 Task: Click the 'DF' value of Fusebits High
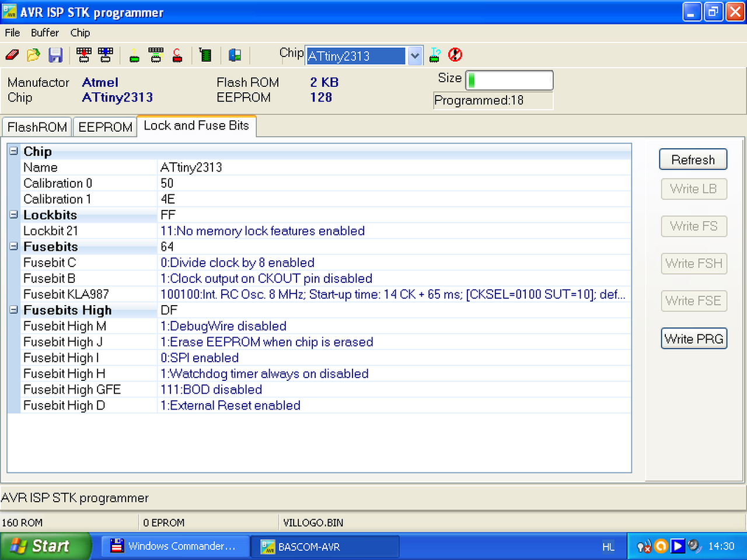pyautogui.click(x=169, y=310)
